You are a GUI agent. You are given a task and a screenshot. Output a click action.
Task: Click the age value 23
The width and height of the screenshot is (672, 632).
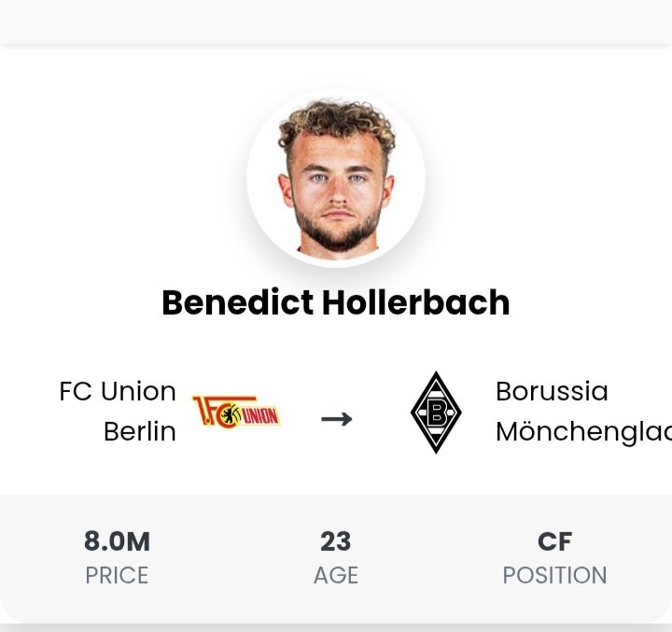click(x=336, y=541)
